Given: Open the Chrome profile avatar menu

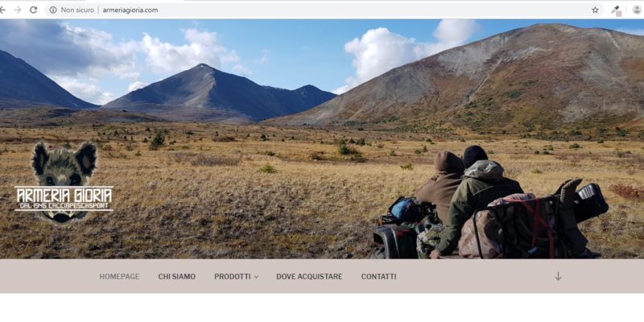Looking at the screenshot, I should pyautogui.click(x=637, y=10).
